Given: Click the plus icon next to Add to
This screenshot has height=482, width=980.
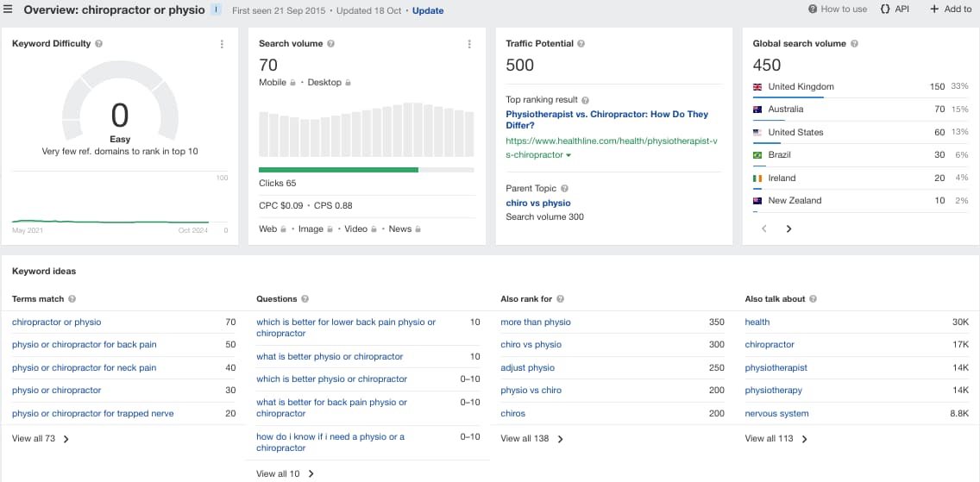Looking at the screenshot, I should tap(934, 9).
